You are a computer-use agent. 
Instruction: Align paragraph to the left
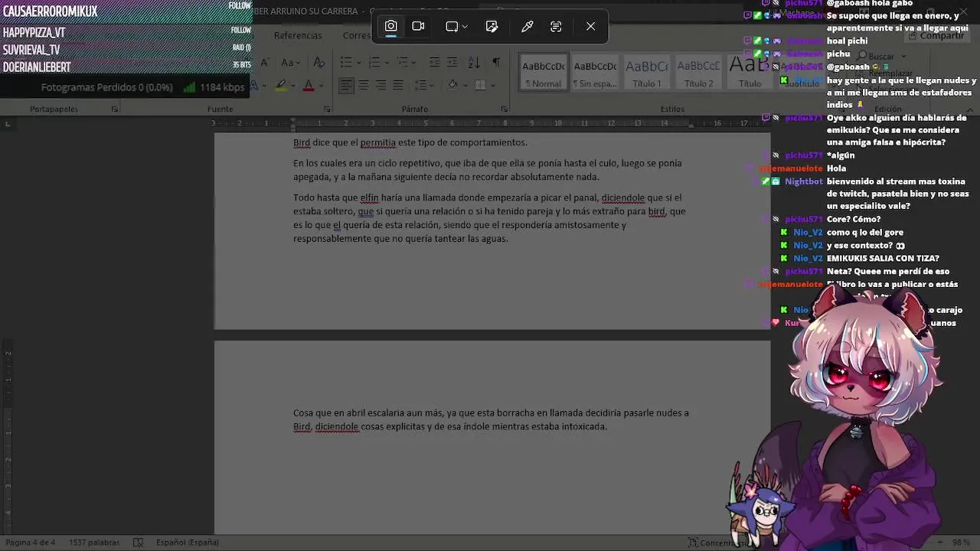pos(346,85)
